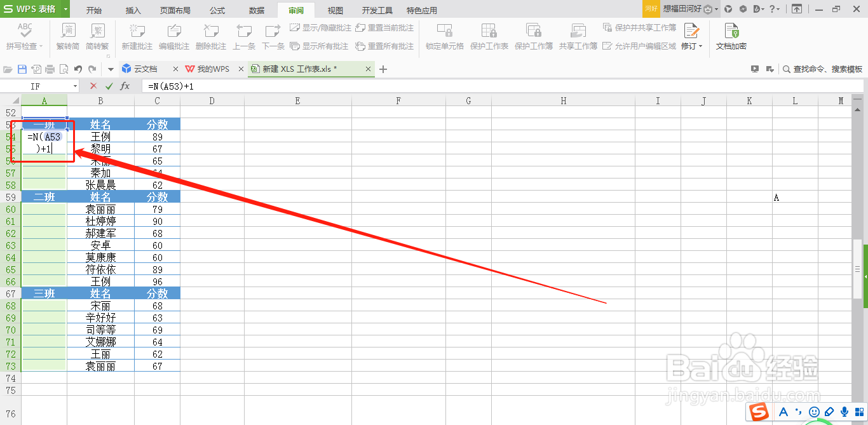Click 保护工作表 to protect the sheet
This screenshot has height=425, width=868.
[x=489, y=36]
